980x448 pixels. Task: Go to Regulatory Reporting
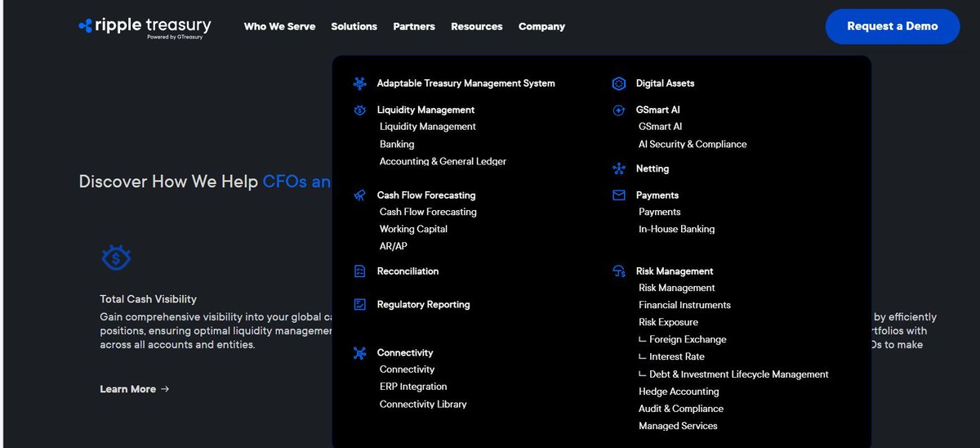[x=423, y=305]
